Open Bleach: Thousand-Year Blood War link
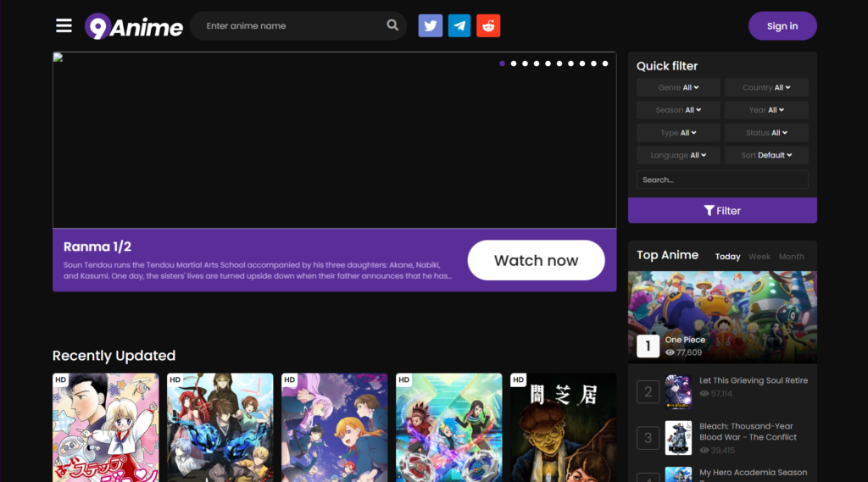Viewport: 868px width, 482px height. tap(748, 432)
